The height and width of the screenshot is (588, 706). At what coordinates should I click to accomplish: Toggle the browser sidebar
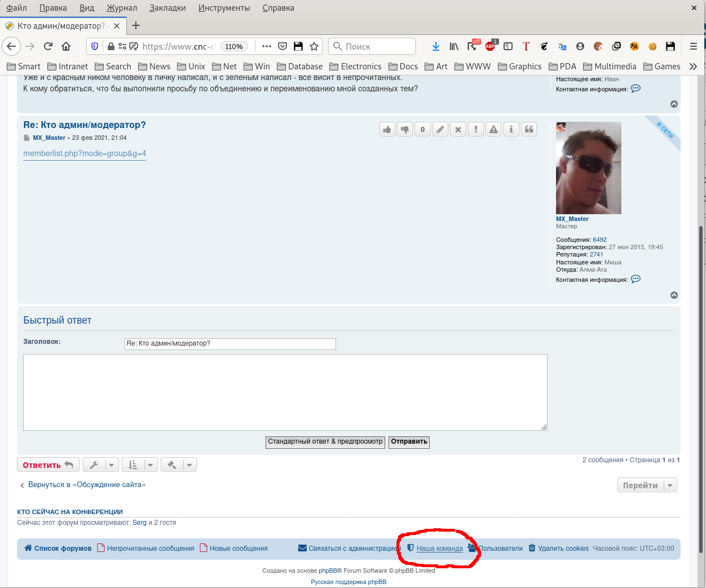pos(508,46)
